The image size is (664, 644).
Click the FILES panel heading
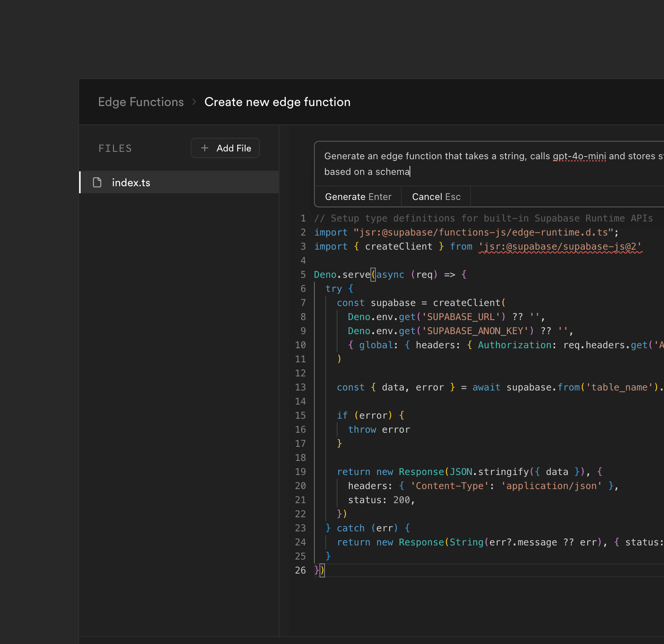115,148
